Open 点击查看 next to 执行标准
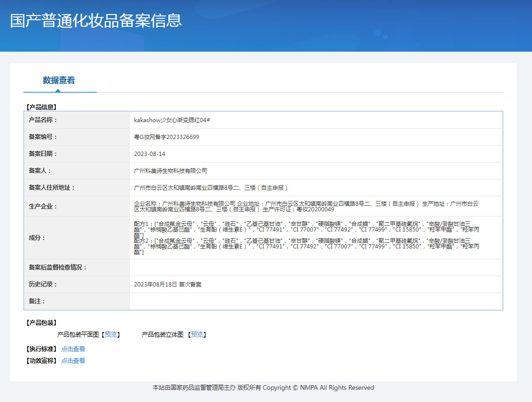Screen dimensions: 532x402 coord(73,349)
